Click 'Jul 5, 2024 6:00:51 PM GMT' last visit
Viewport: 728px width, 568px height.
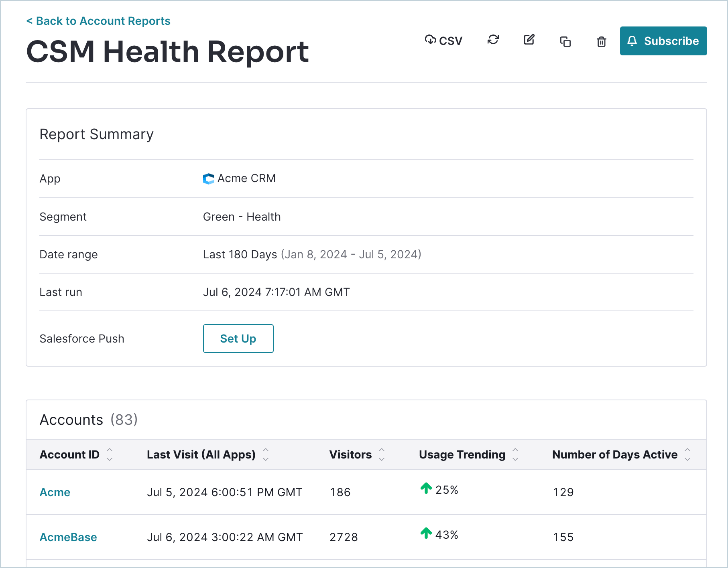tap(224, 492)
